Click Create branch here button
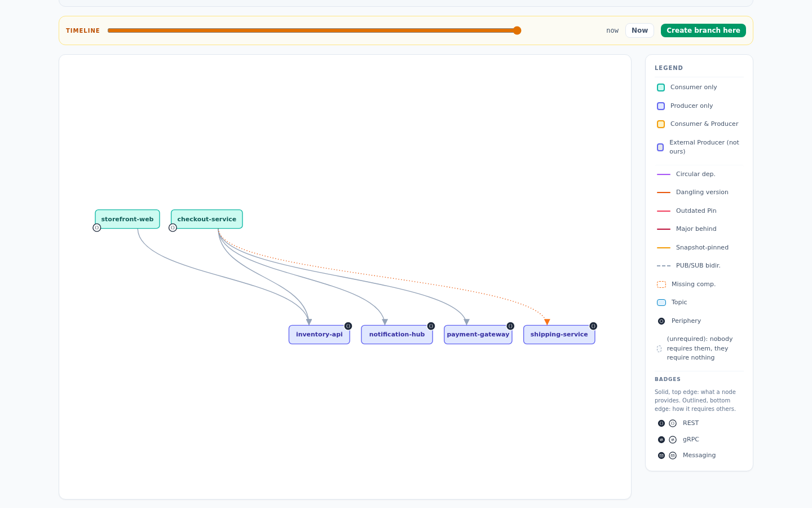The height and width of the screenshot is (508, 812). 703,30
